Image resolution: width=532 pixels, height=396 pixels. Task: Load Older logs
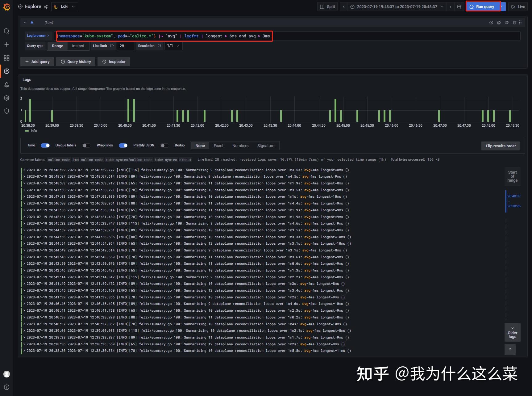tap(512, 332)
